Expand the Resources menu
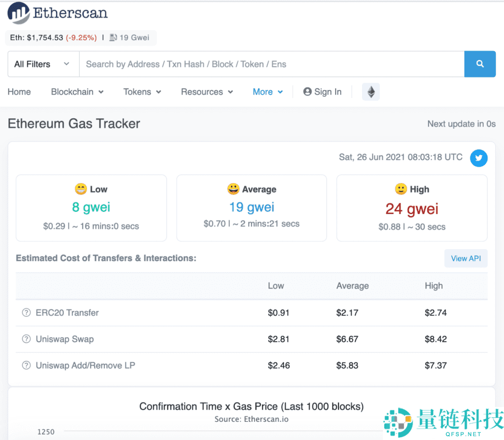The image size is (504, 440). [x=207, y=92]
